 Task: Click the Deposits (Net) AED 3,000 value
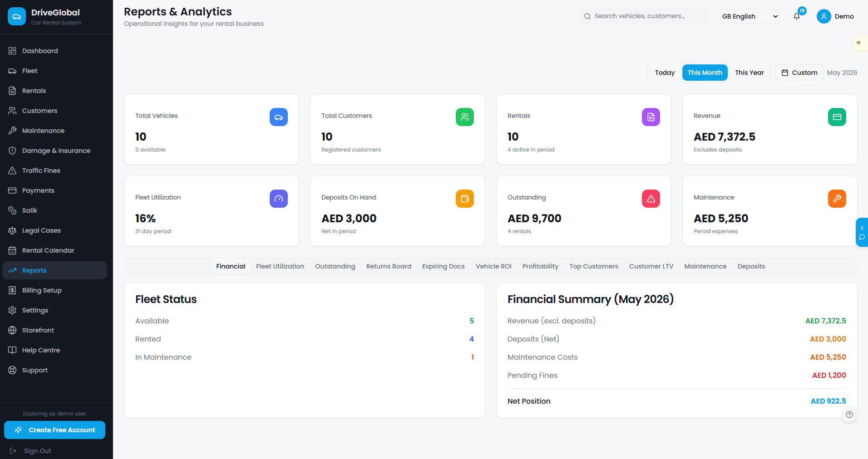[x=828, y=339]
